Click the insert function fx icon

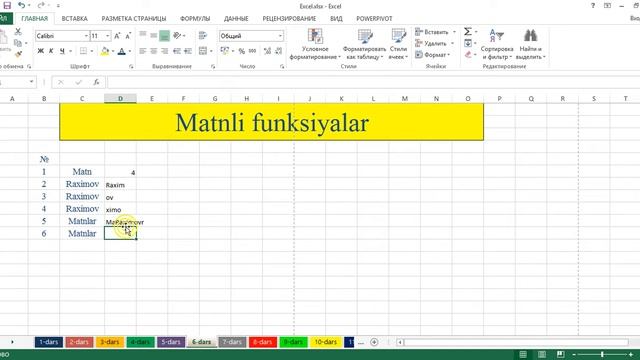96,82
